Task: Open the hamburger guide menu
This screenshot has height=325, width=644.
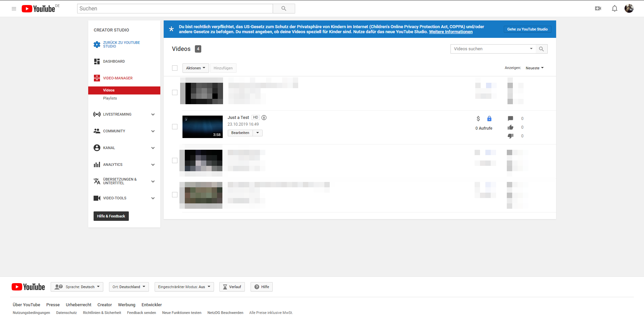Action: [x=14, y=9]
